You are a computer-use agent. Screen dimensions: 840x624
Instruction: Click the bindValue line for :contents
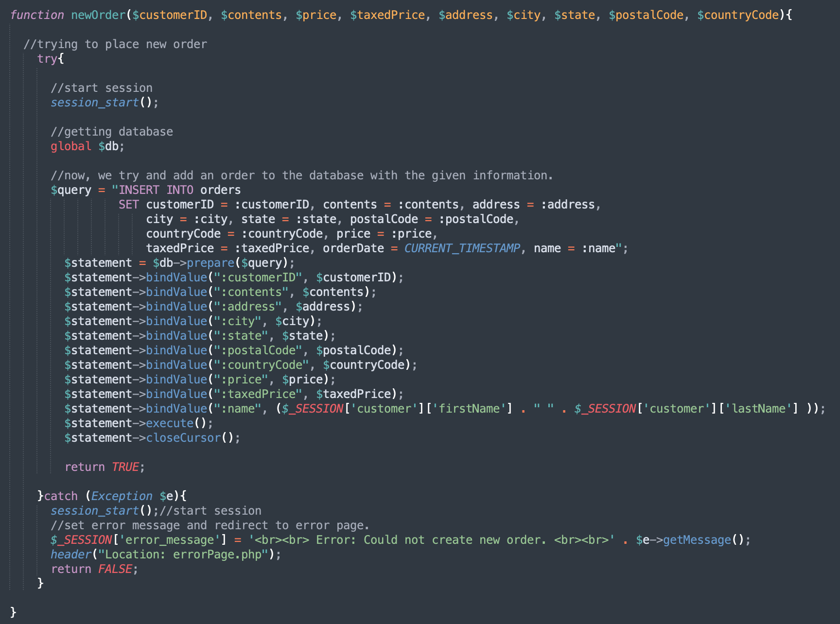220,292
